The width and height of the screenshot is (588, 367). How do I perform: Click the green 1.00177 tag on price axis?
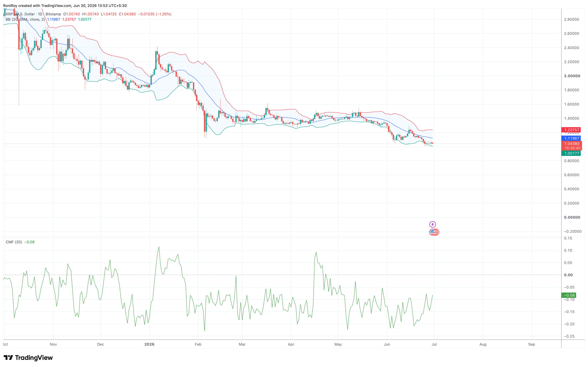(571, 153)
